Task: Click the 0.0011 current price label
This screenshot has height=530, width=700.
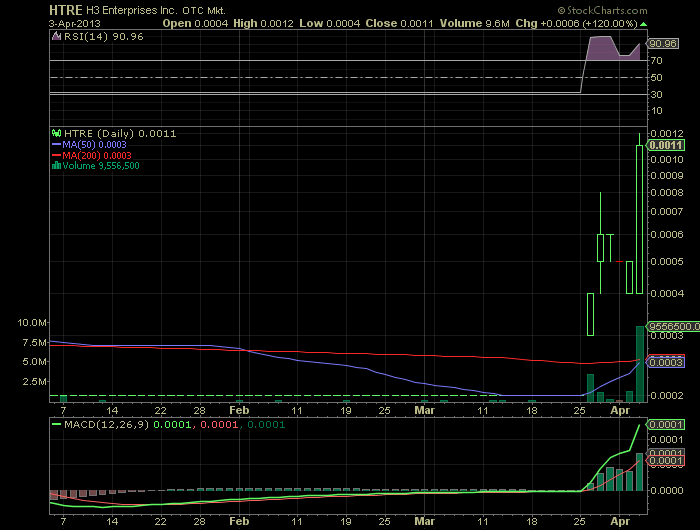Action: click(x=666, y=145)
